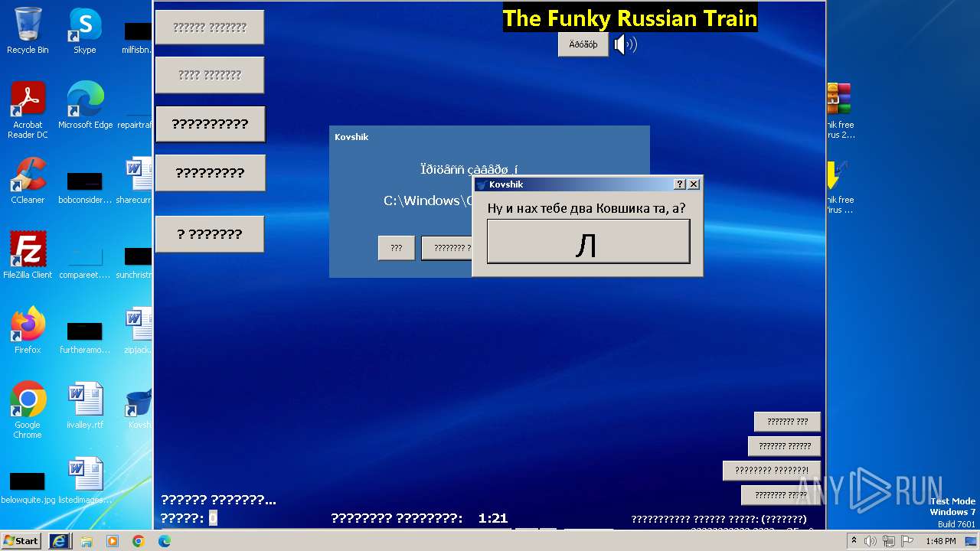This screenshot has height=551, width=980.
Task: Click the Action Center flag tray icon
Action: tap(907, 541)
